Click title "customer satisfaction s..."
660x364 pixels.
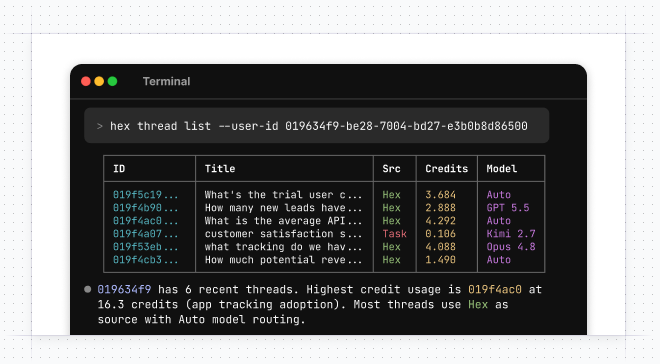[x=283, y=234]
